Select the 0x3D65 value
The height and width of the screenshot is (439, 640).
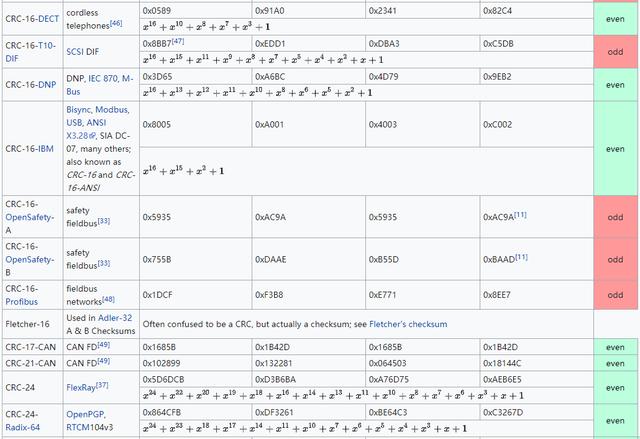coord(157,77)
